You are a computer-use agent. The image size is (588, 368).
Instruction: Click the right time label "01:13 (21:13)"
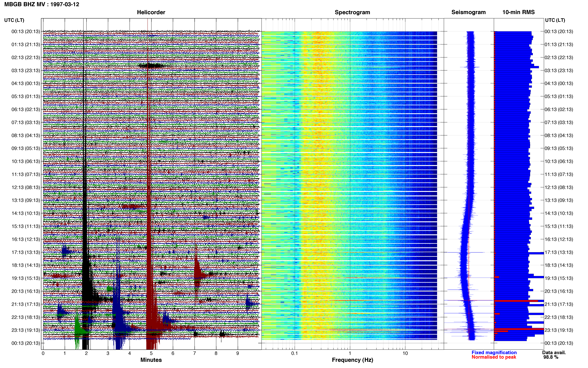point(559,45)
